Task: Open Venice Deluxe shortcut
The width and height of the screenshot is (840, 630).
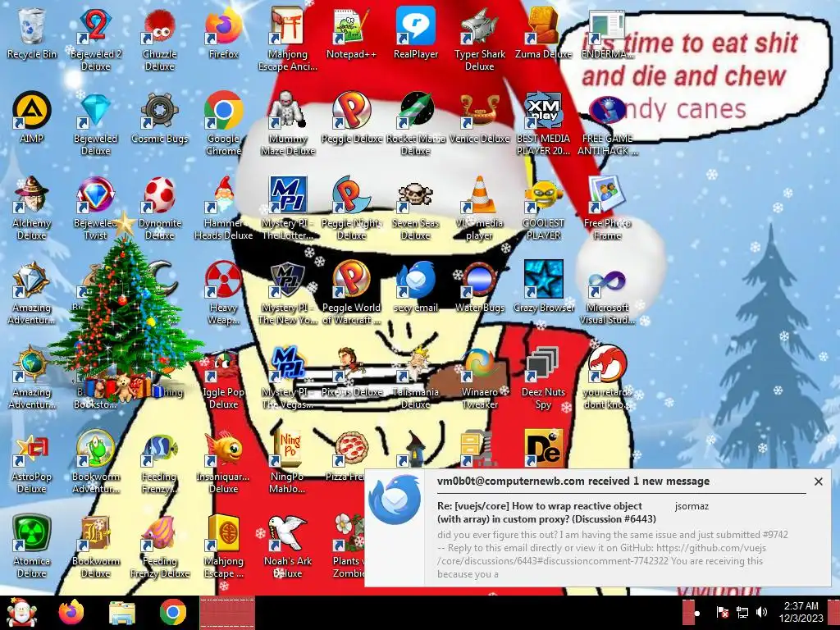Action: click(x=479, y=118)
